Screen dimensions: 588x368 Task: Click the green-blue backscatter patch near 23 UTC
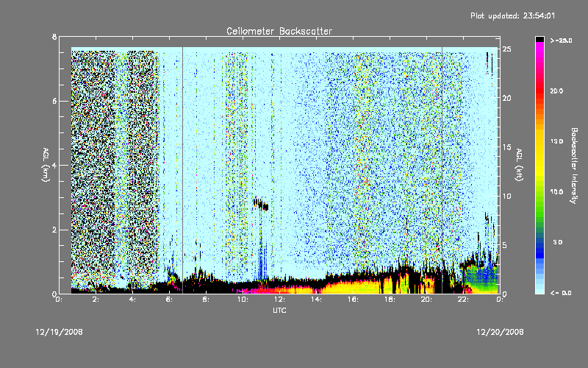[480, 278]
